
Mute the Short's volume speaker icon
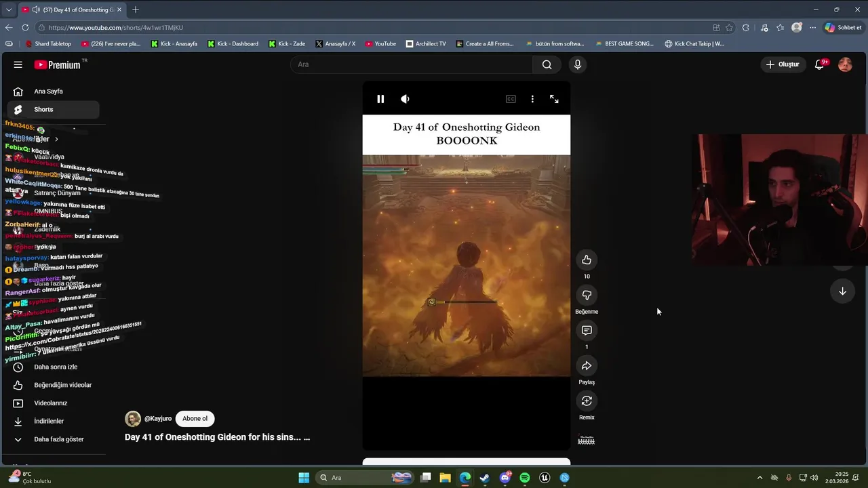click(x=405, y=99)
